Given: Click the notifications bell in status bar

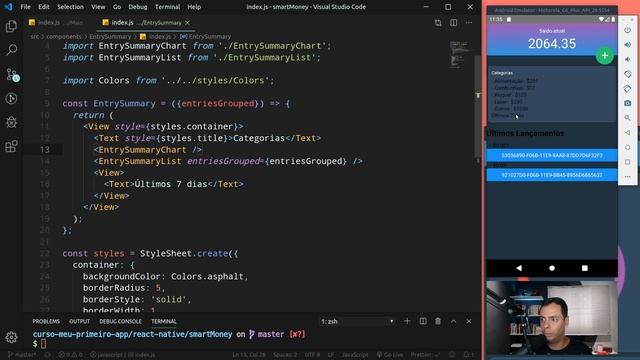Looking at the screenshot, I should pyautogui.click(x=469, y=355).
